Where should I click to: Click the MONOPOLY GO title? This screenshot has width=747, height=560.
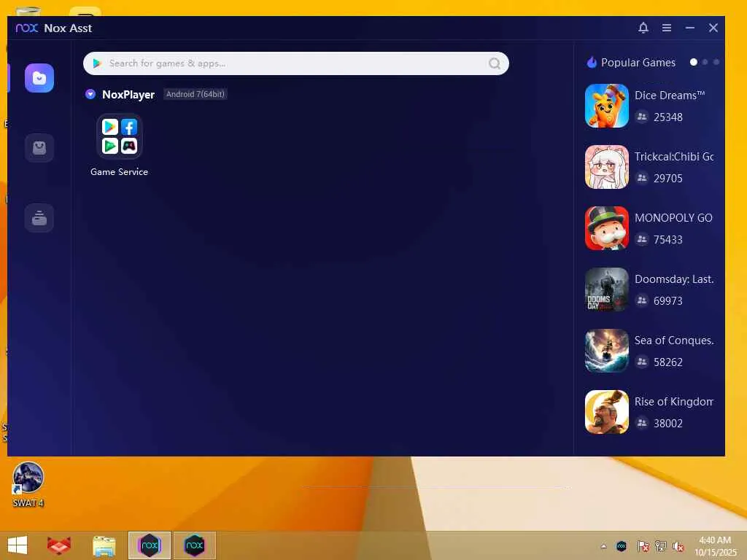click(673, 218)
